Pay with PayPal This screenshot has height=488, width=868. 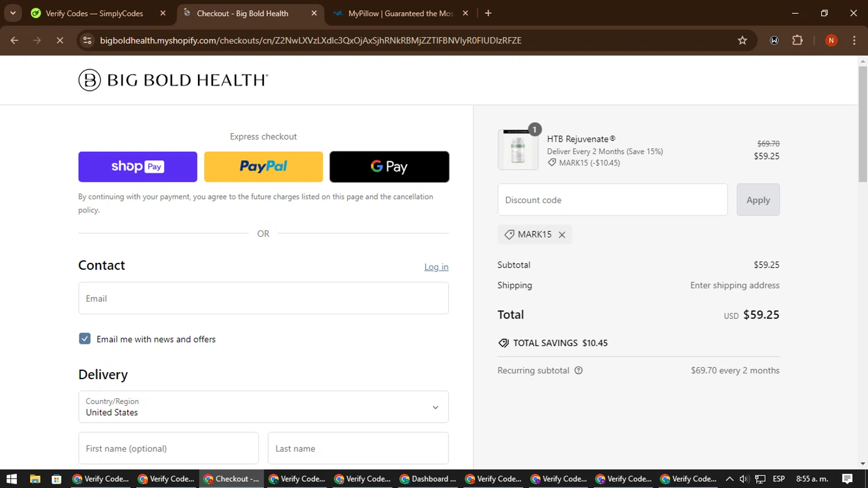click(x=263, y=167)
